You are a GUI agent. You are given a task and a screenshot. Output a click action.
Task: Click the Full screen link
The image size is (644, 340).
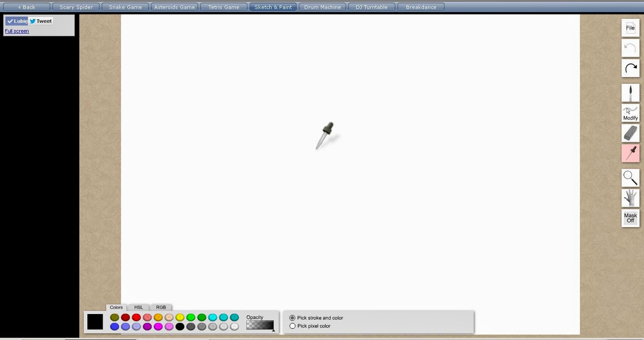point(17,31)
